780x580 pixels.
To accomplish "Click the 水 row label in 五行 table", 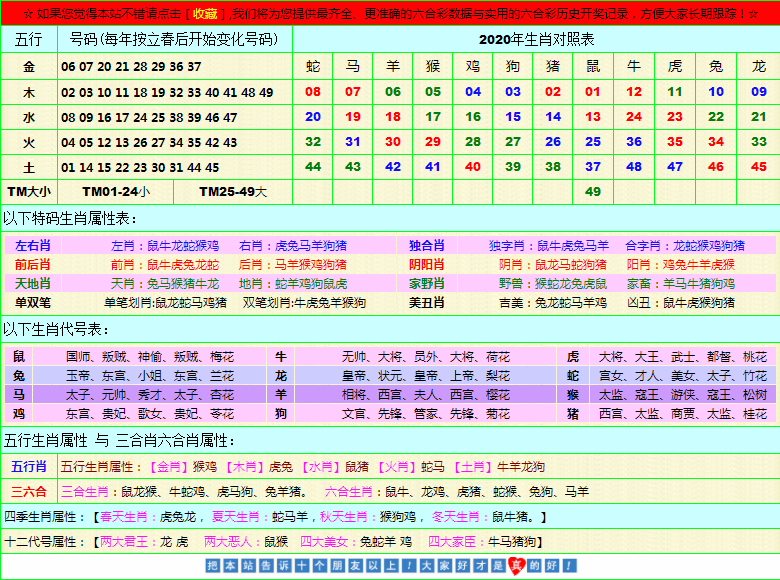I will click(x=29, y=117).
